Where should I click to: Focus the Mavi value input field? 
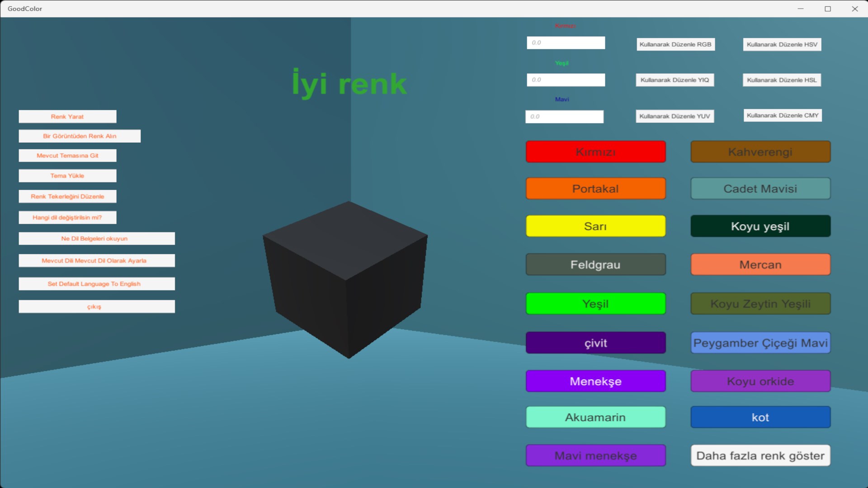pos(564,117)
